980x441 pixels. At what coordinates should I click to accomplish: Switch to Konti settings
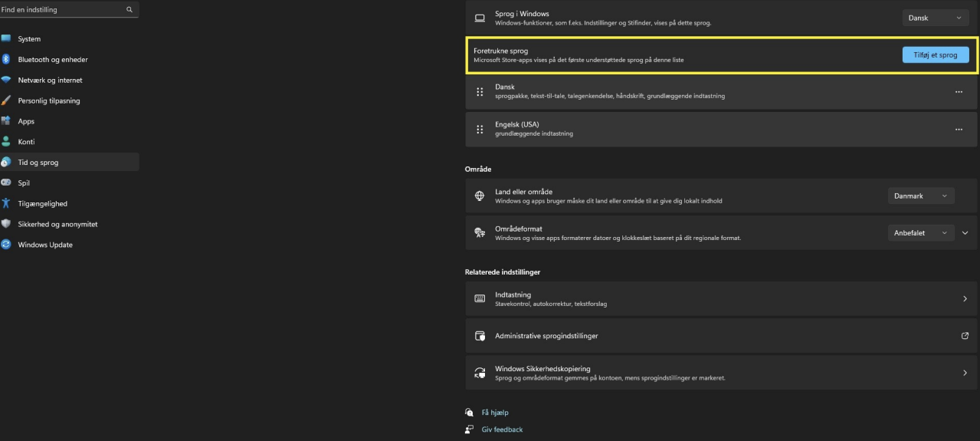[x=70, y=142]
